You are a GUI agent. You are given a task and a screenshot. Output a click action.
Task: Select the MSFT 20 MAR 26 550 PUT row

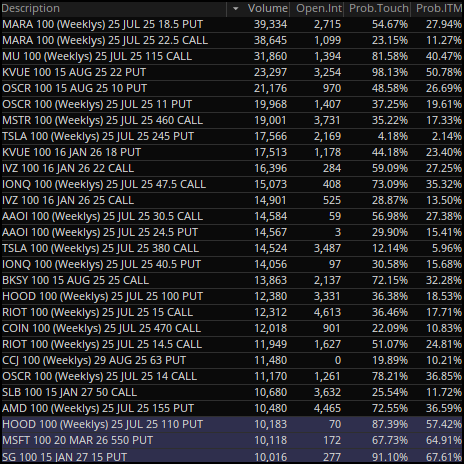coord(232,440)
